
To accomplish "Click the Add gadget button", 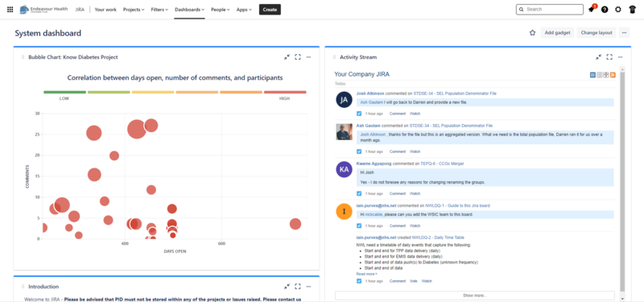I will coord(557,33).
